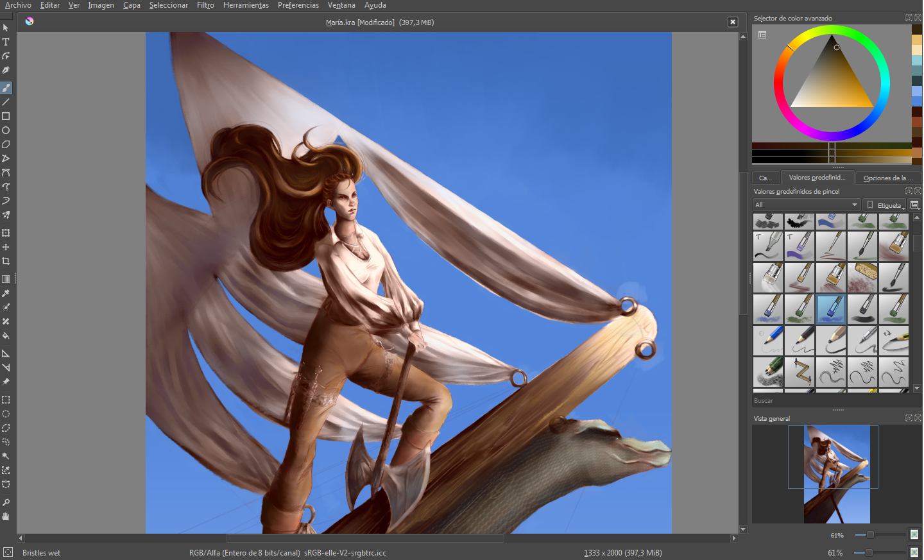Screen dimensions: 924x560
Task: Open the All brush tag dropdown
Action: tap(806, 205)
